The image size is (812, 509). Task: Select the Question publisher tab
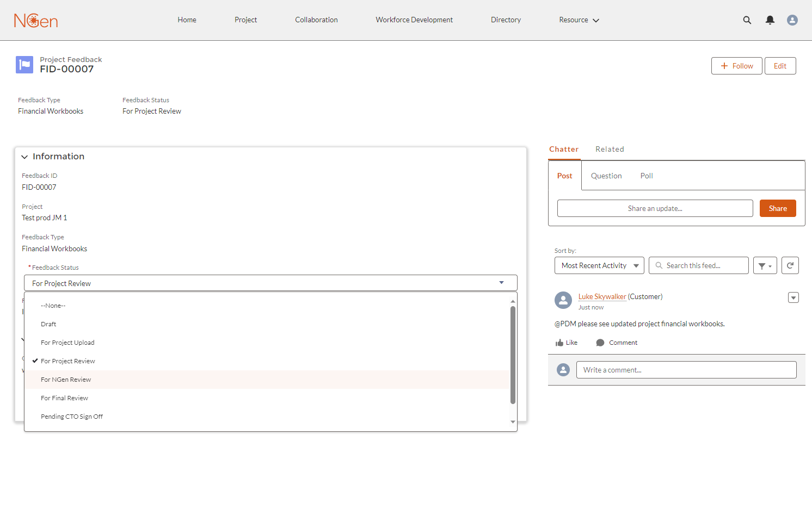click(x=606, y=176)
